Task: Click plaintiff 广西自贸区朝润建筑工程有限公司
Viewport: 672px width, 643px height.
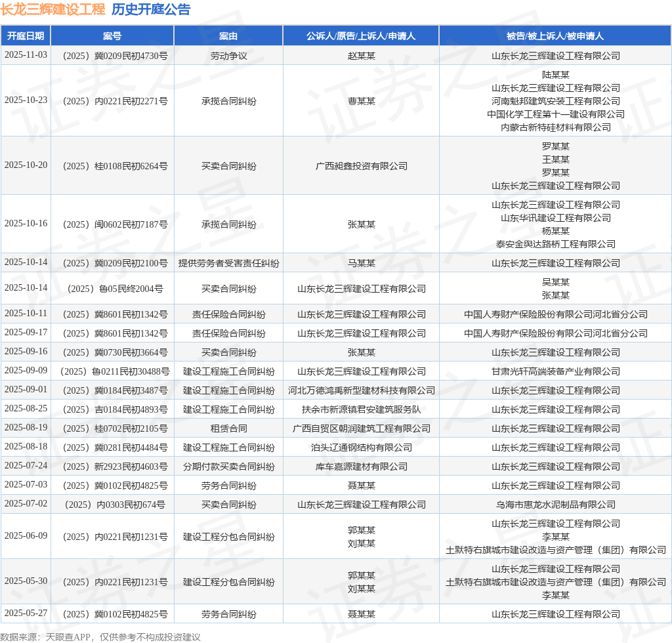Action: [362, 429]
